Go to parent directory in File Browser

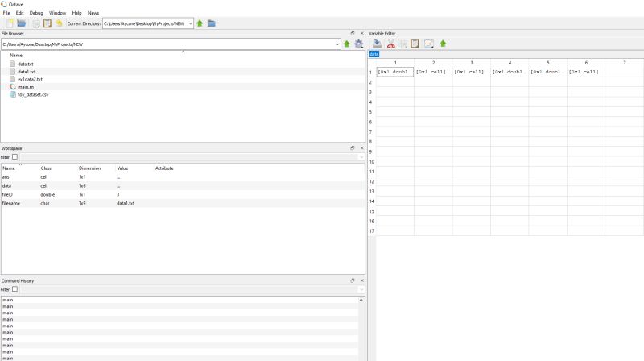(347, 44)
